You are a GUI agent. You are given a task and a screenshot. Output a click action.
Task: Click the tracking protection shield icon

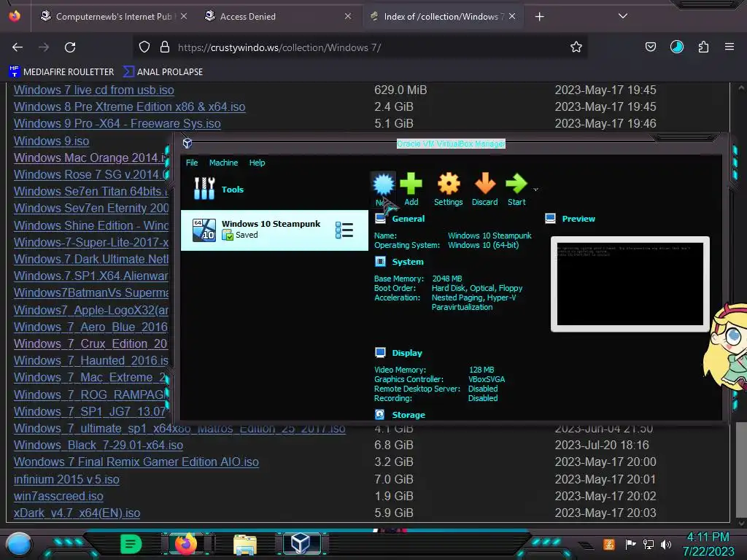click(144, 47)
